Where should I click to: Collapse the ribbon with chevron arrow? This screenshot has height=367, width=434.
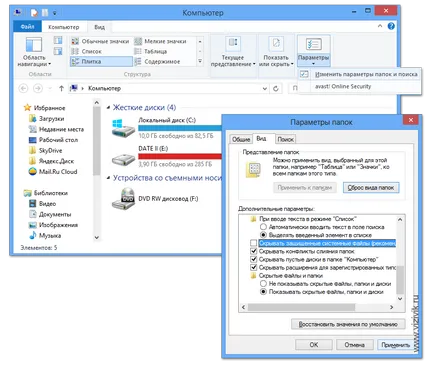(380, 26)
